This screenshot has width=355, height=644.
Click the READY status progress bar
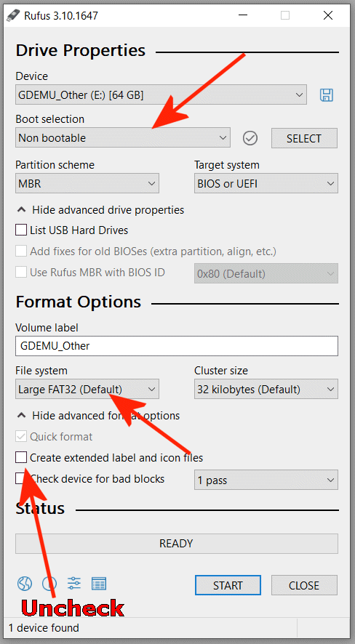(x=177, y=544)
